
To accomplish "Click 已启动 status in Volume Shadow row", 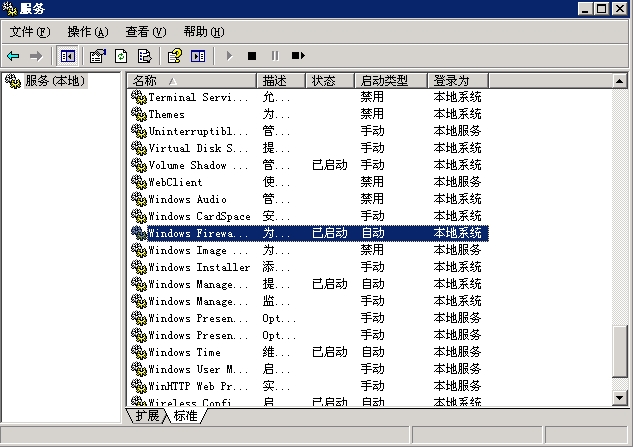I will point(330,165).
